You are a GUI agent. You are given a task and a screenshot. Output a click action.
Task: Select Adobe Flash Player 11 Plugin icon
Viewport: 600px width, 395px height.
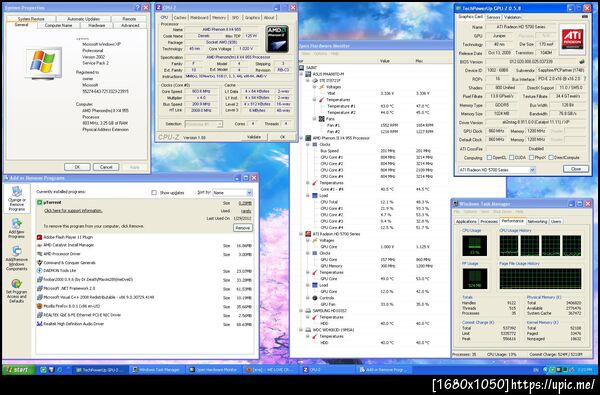39,237
